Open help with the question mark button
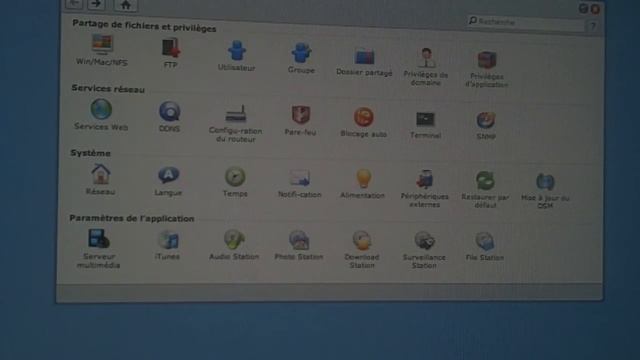Screen dimensions: 640x360 point(593,26)
